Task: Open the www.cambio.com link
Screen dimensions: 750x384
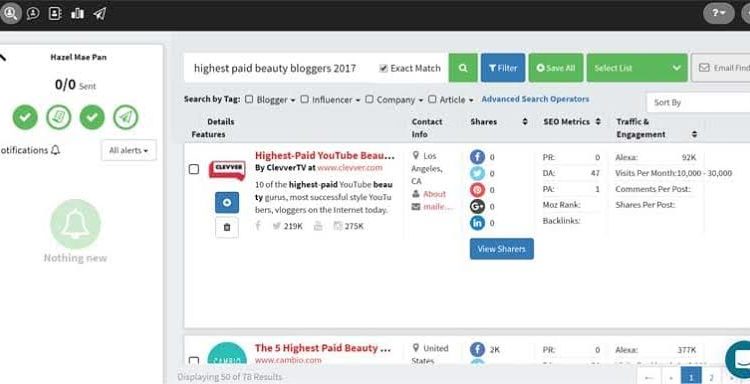Action: [x=288, y=360]
